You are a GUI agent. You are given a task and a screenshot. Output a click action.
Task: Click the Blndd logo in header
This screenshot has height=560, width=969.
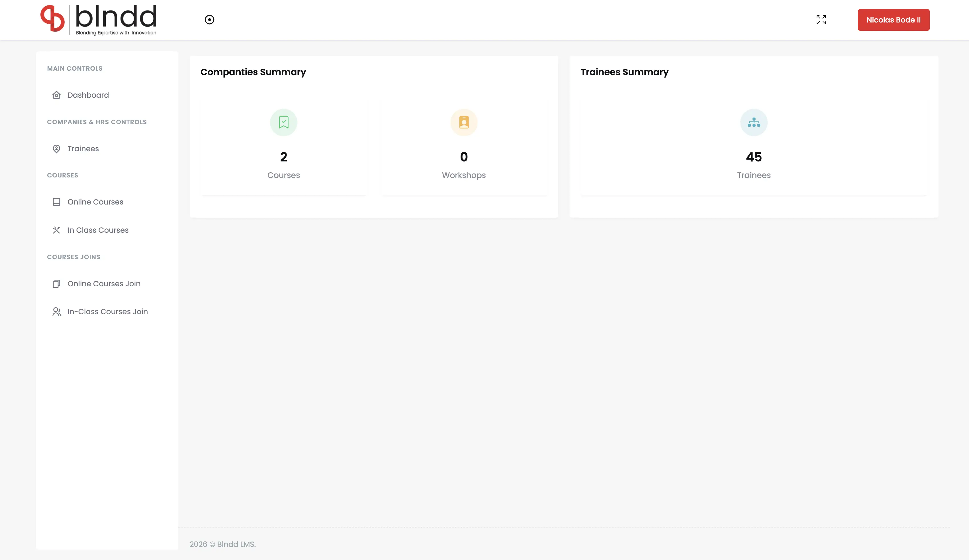tap(99, 20)
